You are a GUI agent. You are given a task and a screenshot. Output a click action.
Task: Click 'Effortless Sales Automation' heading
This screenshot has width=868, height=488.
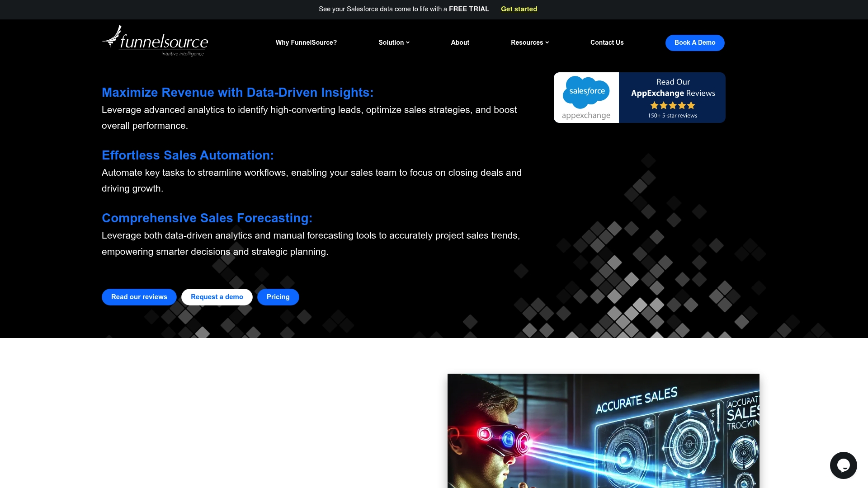pos(188,155)
